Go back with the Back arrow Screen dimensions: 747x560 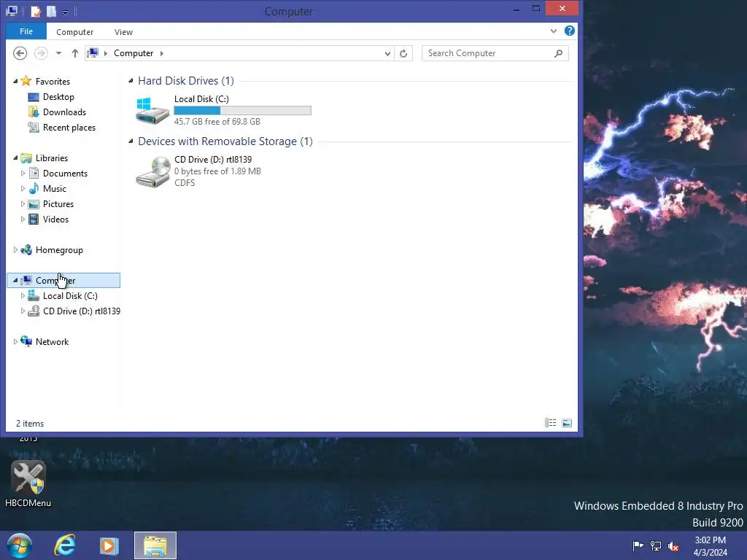point(20,52)
